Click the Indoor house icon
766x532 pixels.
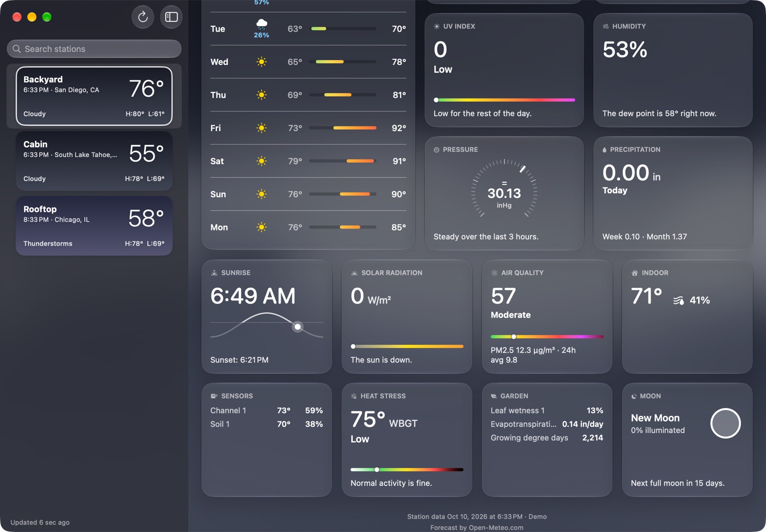coord(634,273)
